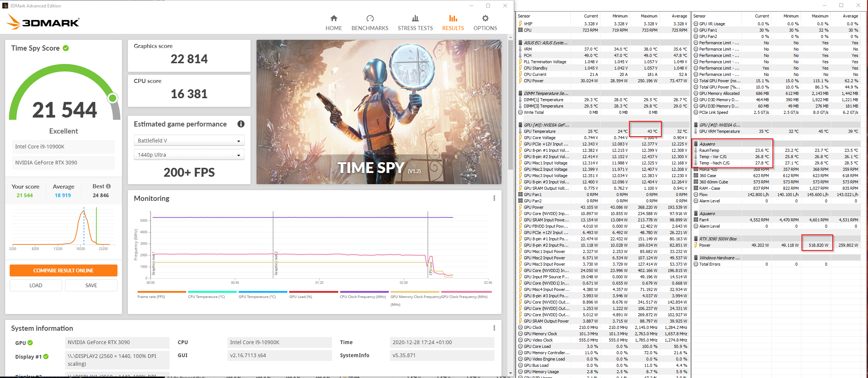
Task: Open the Battlefield V game dropdown
Action: [x=189, y=141]
